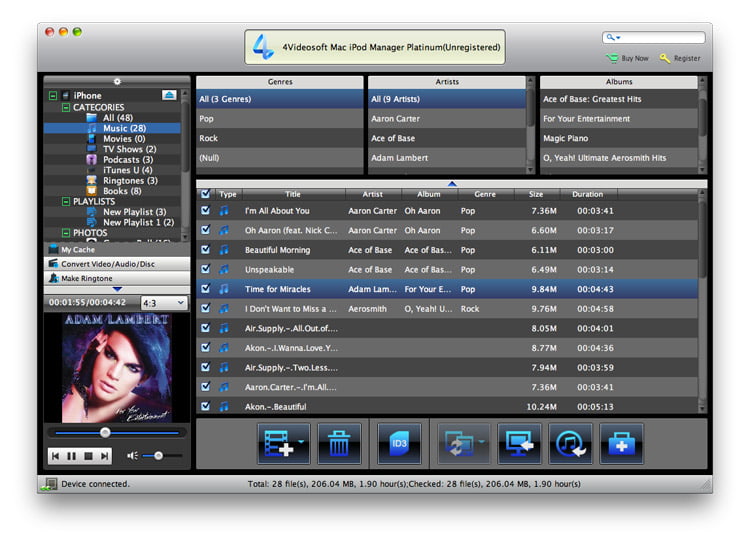Uncheck the I'm All About You row
750x545 pixels.
coord(206,211)
